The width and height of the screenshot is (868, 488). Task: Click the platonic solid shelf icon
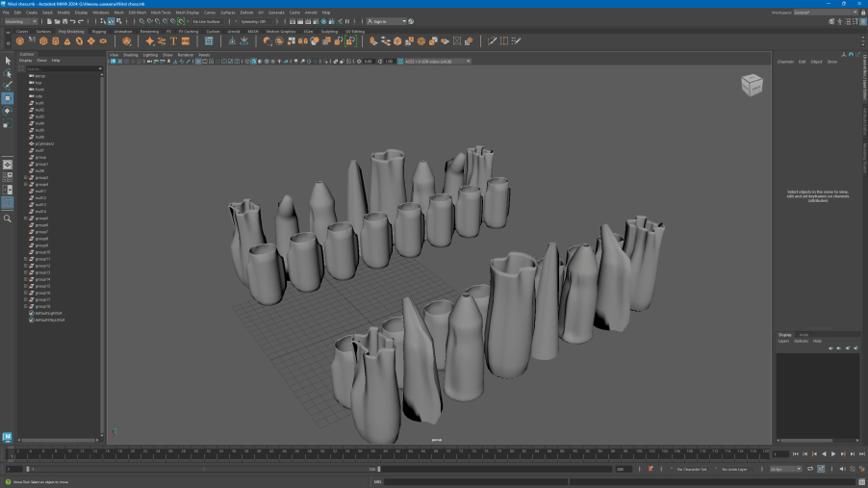pos(126,41)
